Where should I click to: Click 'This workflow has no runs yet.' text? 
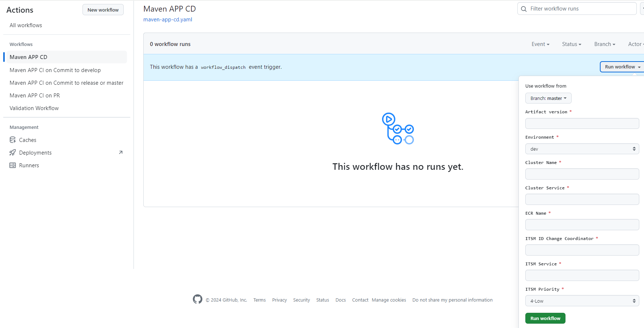click(x=398, y=167)
